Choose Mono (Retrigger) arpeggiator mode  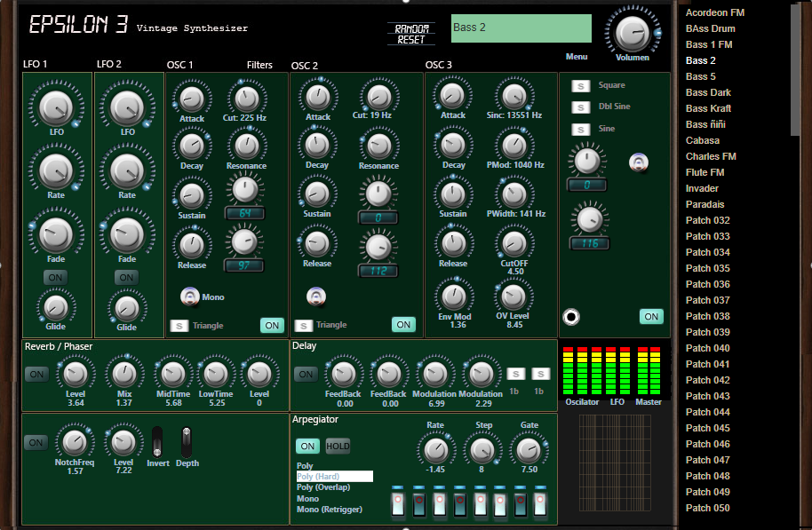tap(330, 510)
